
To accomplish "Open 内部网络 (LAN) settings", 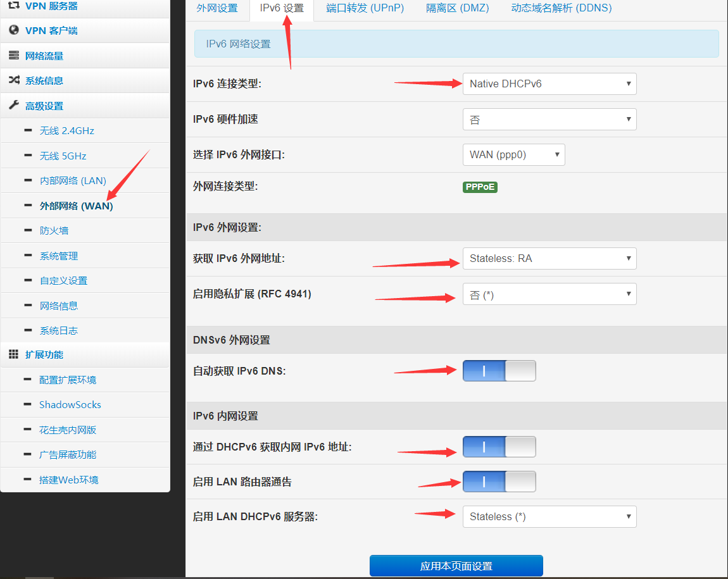I will point(73,180).
